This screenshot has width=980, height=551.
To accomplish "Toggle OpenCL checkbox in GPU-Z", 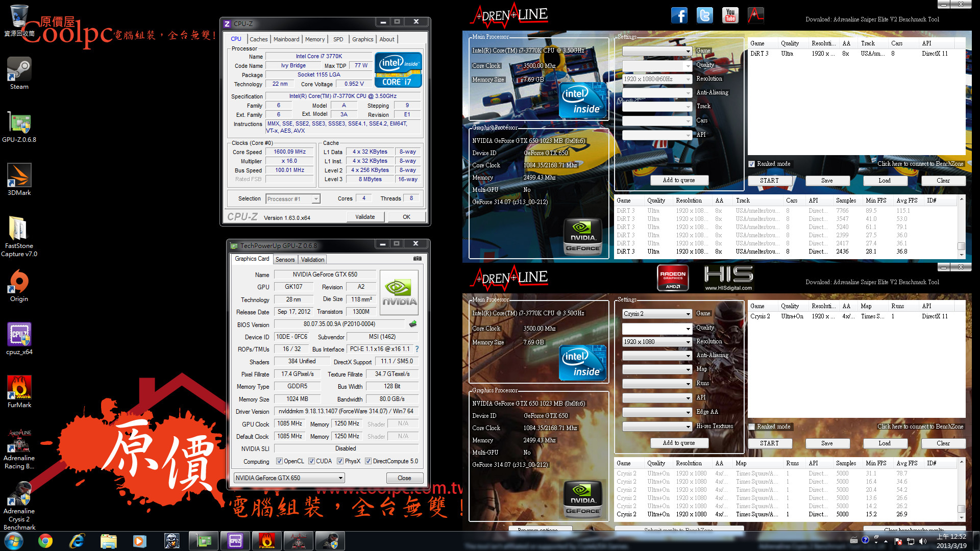I will (x=279, y=461).
